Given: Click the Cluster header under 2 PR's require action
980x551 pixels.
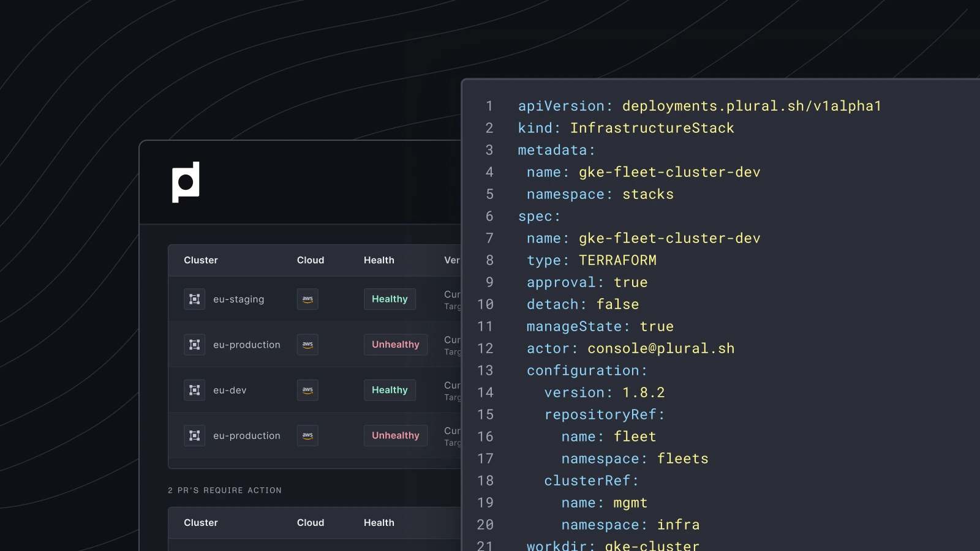Looking at the screenshot, I should tap(201, 523).
